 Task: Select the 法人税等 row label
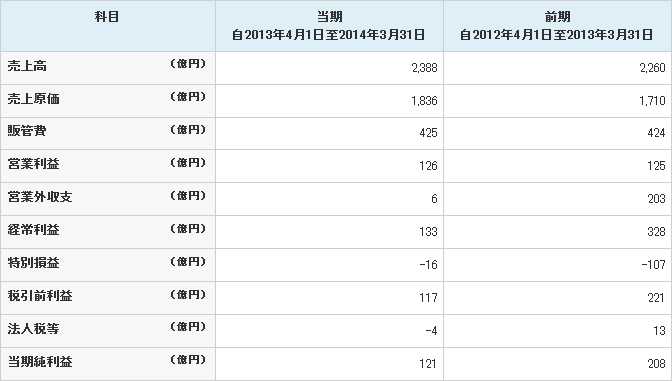(x=33, y=329)
